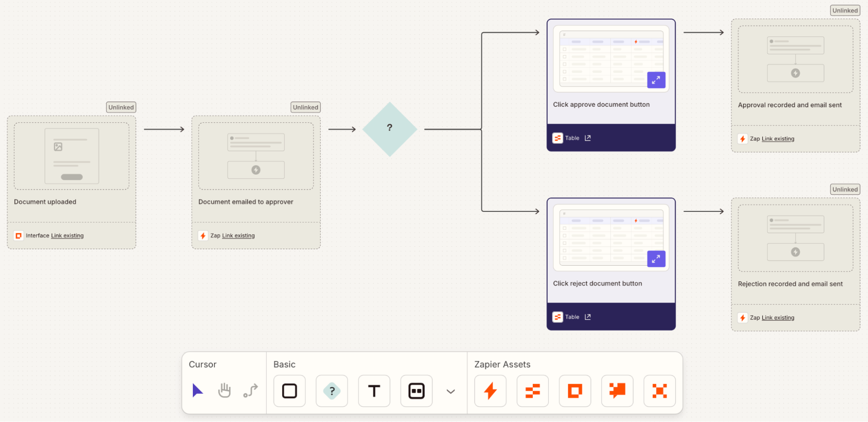Select the decision diamond shape tool
This screenshot has height=422, width=868.
(331, 390)
